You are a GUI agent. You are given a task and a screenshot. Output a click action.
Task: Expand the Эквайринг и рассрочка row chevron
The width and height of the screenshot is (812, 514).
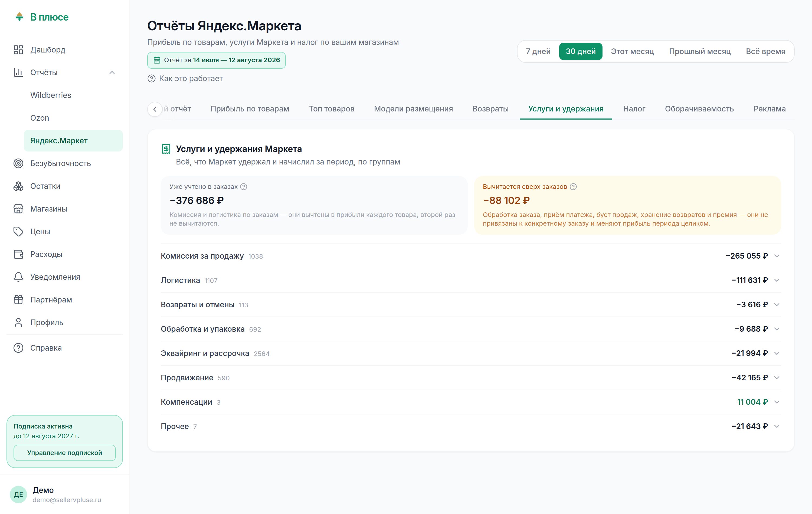[x=777, y=353]
